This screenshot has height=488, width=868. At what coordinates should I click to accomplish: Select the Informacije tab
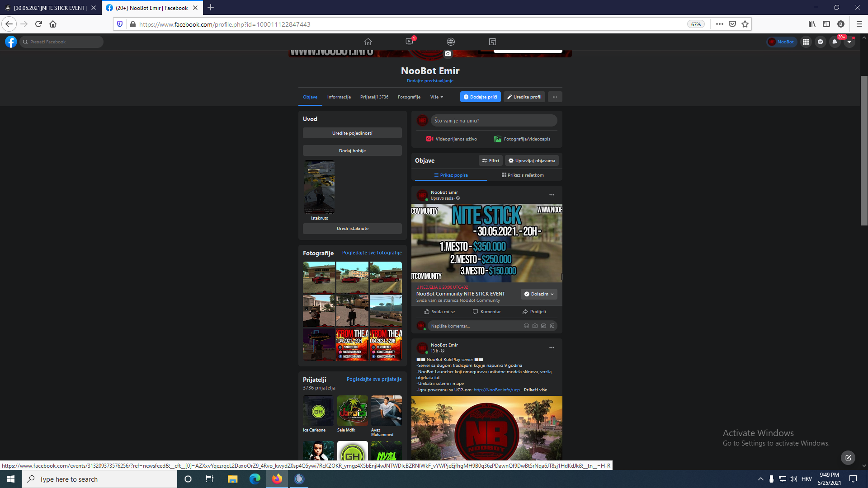(339, 97)
